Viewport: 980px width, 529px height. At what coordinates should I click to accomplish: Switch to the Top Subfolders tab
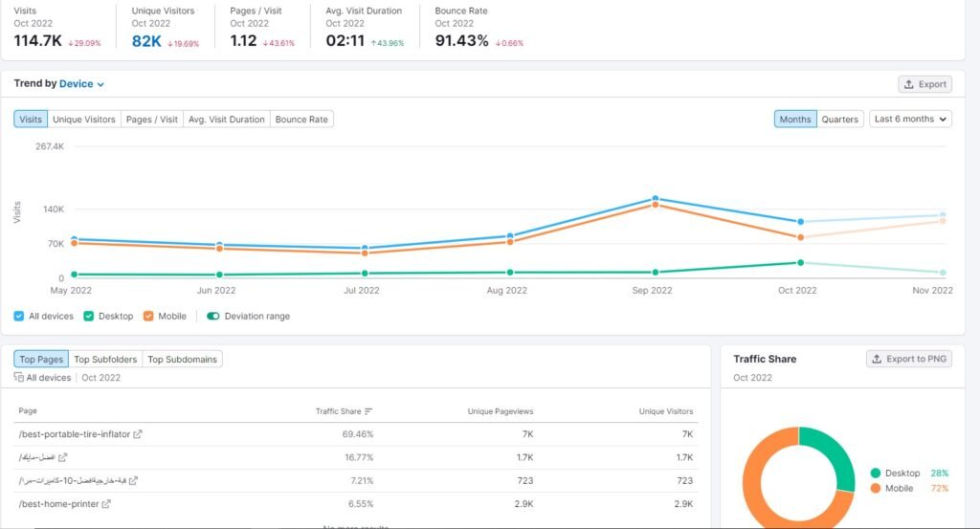[x=105, y=360]
